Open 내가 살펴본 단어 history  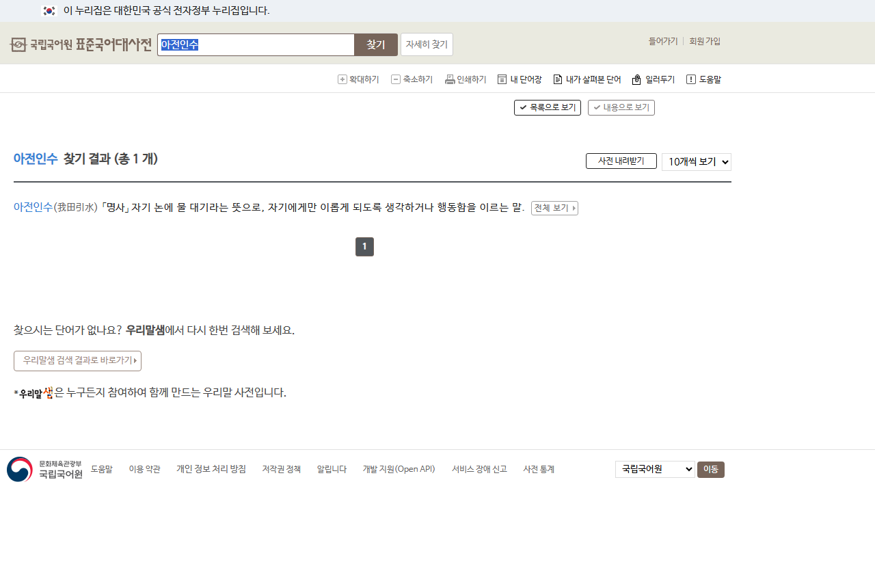click(x=587, y=79)
